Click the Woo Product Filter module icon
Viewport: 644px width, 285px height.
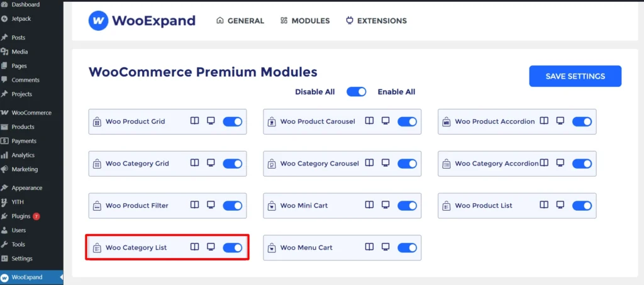tap(97, 206)
